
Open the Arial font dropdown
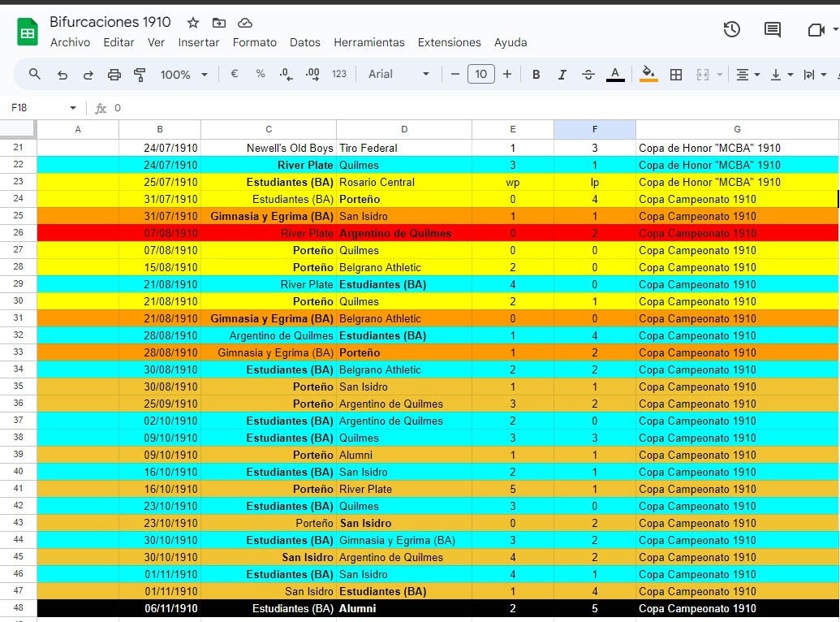(x=398, y=74)
